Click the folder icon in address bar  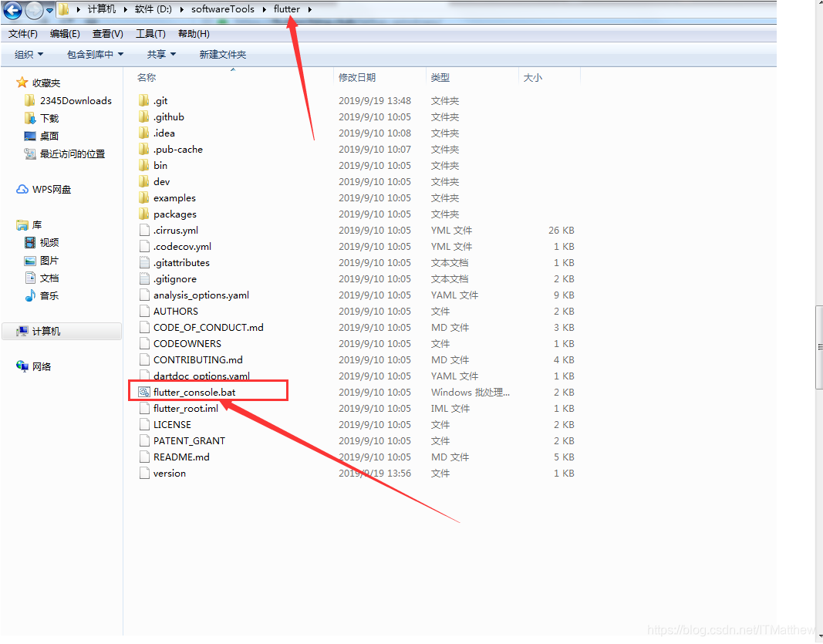[63, 9]
